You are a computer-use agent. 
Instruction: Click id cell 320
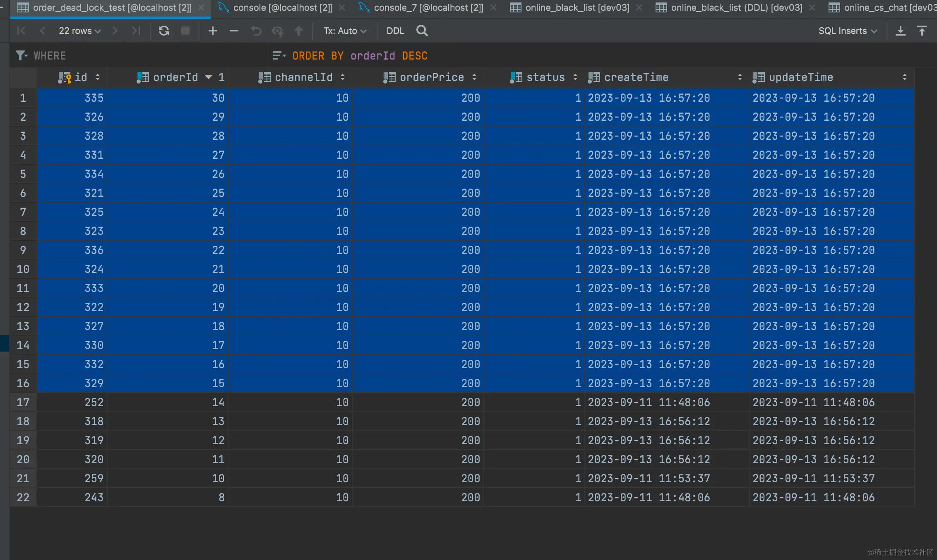pyautogui.click(x=72, y=459)
